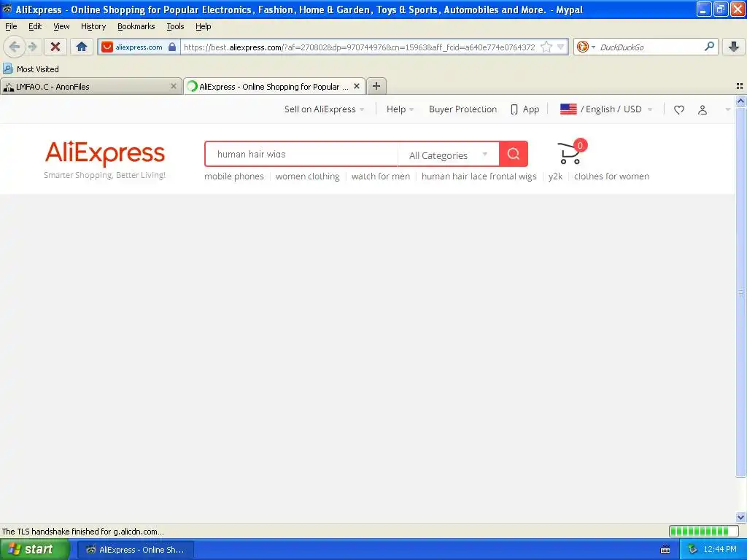Select the AliExpress taskbar window button

point(135,550)
